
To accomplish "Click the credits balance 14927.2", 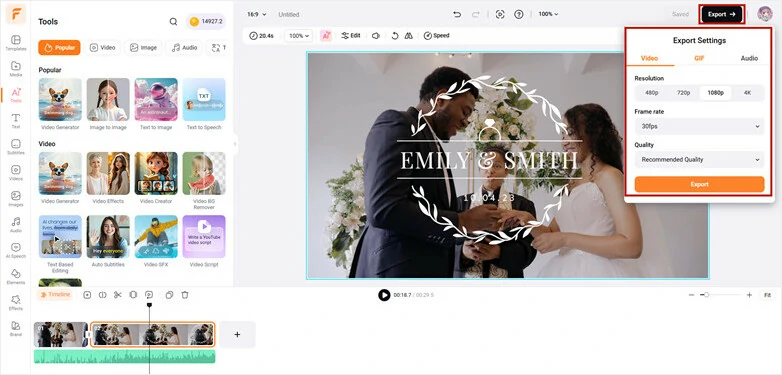I will 206,21.
